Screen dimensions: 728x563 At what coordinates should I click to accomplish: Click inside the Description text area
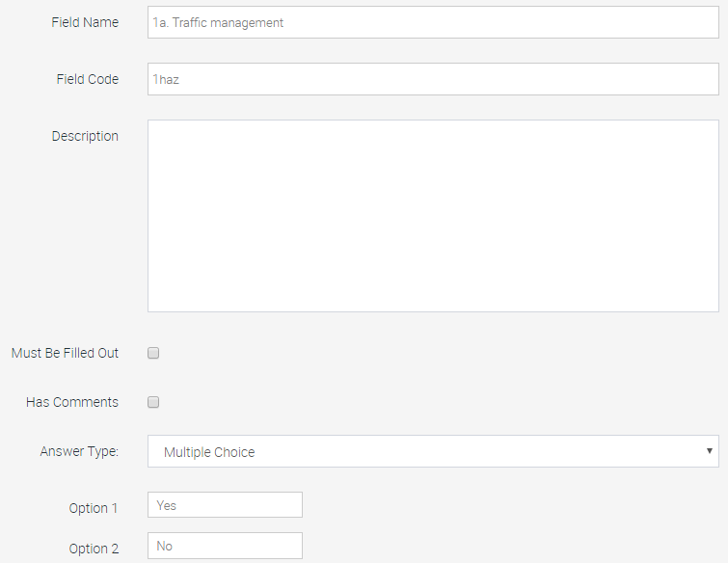[x=433, y=216]
